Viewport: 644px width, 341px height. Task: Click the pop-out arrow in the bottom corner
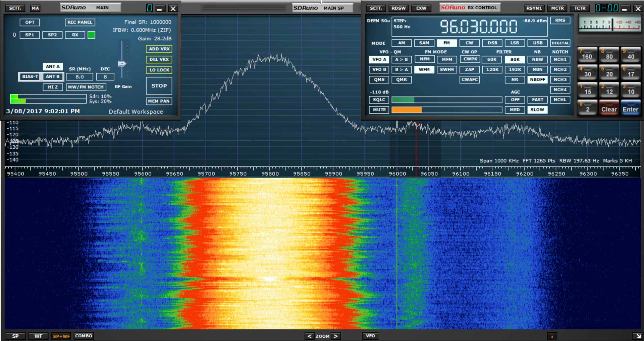click(x=637, y=336)
